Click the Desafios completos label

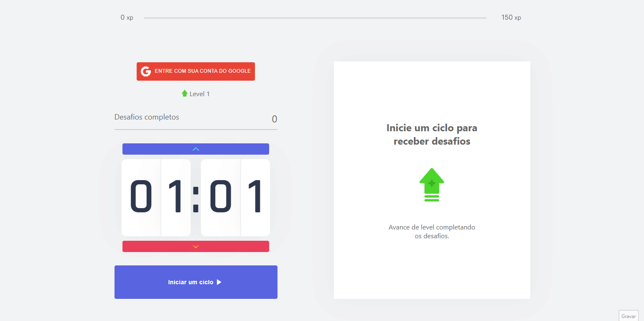[x=147, y=117]
